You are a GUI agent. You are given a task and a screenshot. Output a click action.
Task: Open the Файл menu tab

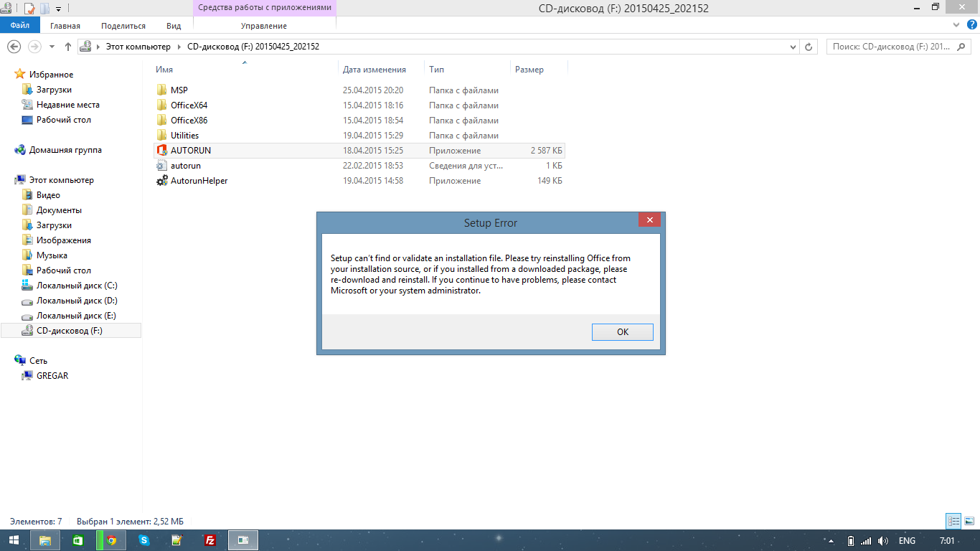pos(20,26)
